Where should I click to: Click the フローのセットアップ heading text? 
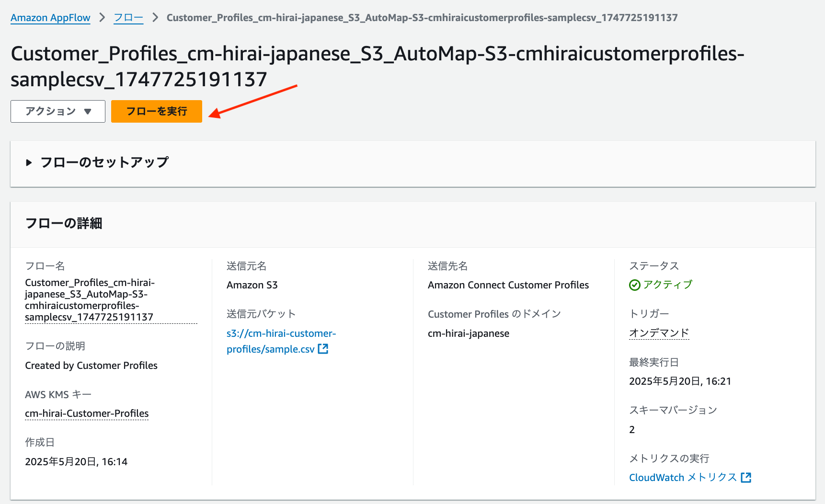pos(104,162)
